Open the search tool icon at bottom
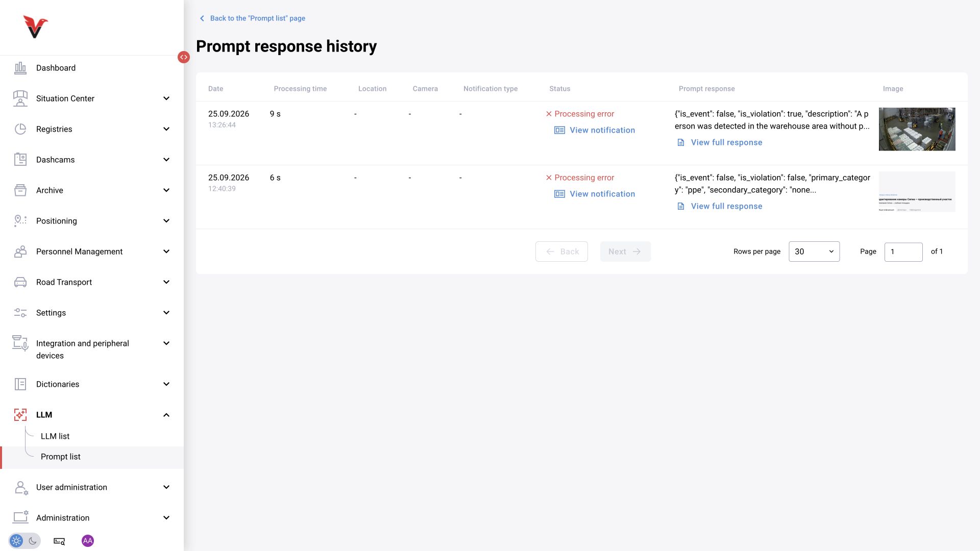 pos(59,541)
